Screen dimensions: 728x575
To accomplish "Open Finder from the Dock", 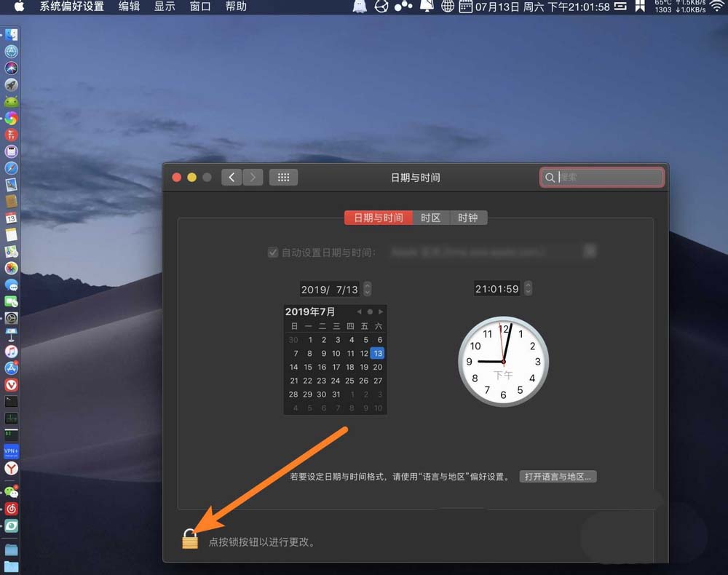I will coord(11,33).
